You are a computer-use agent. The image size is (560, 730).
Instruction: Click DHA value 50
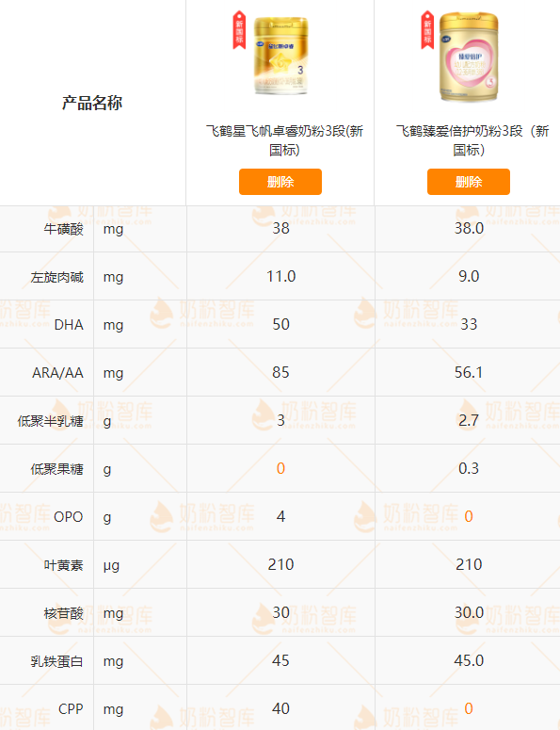(280, 324)
